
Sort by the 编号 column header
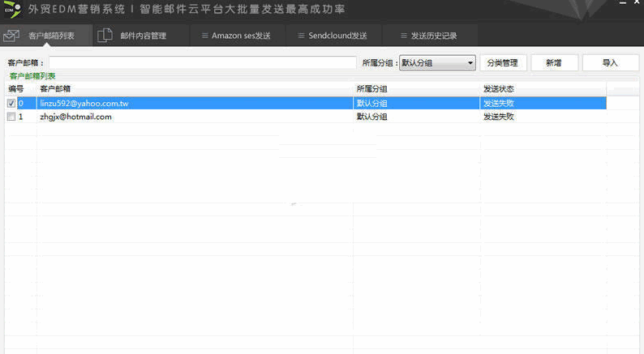point(20,88)
